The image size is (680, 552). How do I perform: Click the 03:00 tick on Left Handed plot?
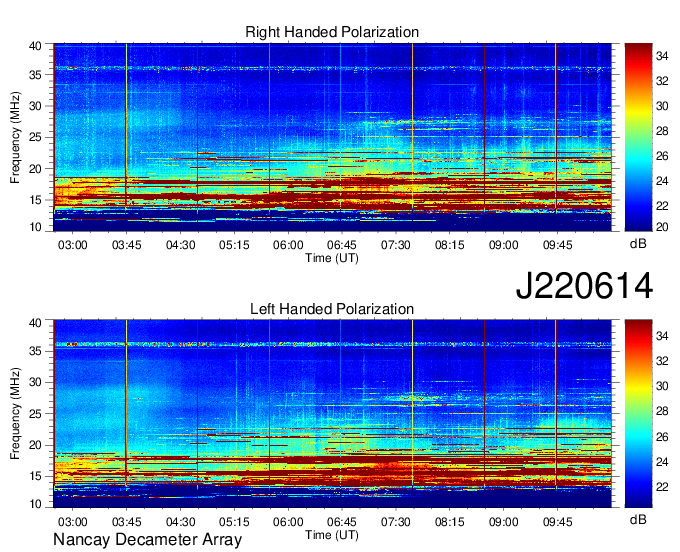(x=72, y=522)
